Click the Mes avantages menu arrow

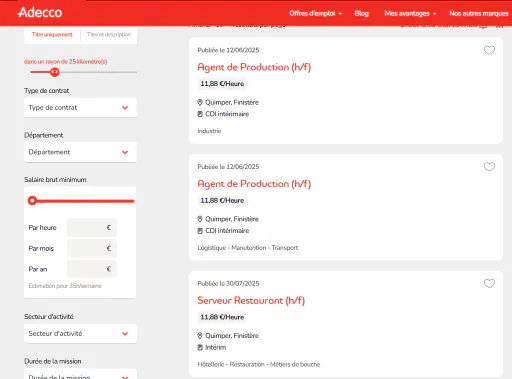[434, 14]
